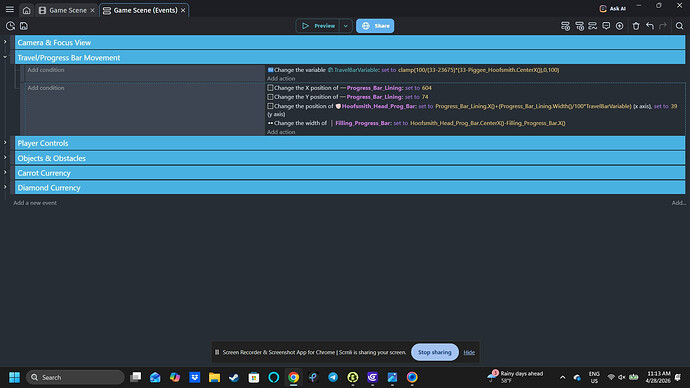Add a new empty event
Screen dimensions: 690x388
pos(565,26)
